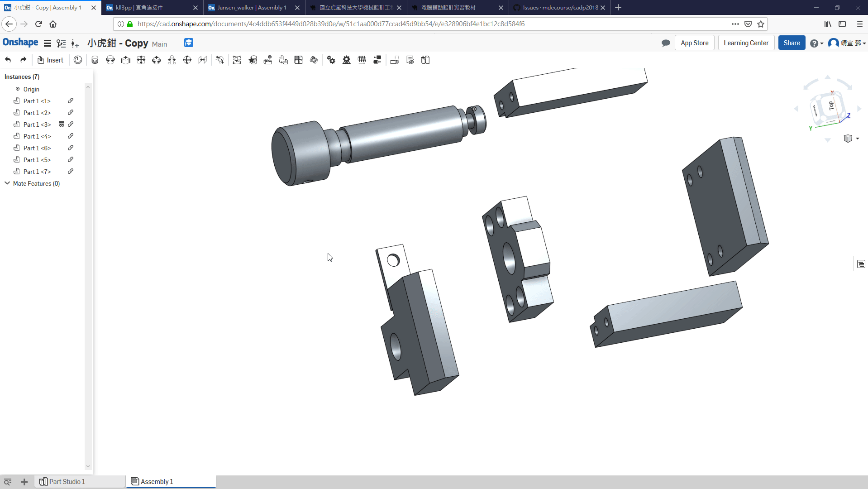Select the Revolute mate tool
Viewport: 868px width, 489px height.
coord(110,60)
